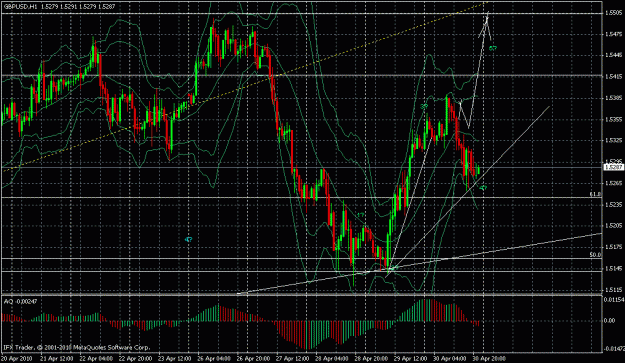This screenshot has height=363, width=625.
Task: Click the 1.5115 price axis label
Action: (x=613, y=290)
